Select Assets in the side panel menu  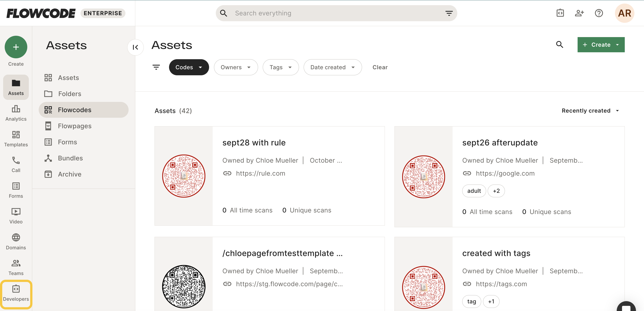point(83,78)
